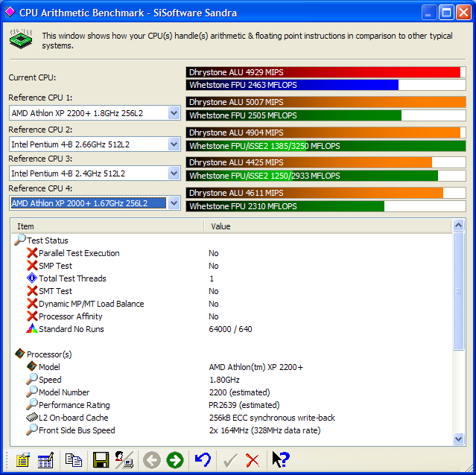
Task: Click the user/computer send icon
Action: point(124,460)
